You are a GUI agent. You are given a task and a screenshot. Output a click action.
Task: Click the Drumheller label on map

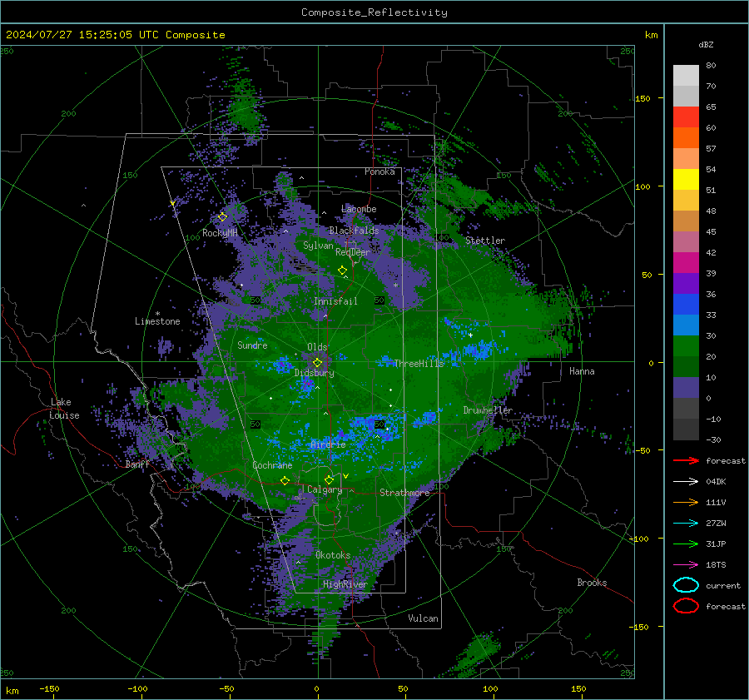488,410
